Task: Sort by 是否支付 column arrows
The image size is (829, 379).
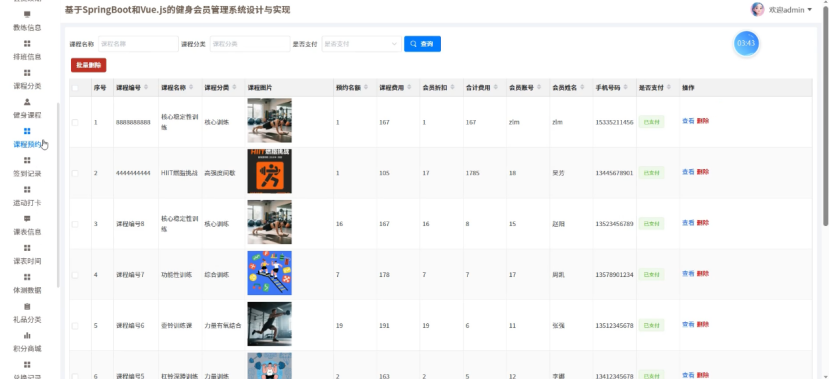Action: 669,87
